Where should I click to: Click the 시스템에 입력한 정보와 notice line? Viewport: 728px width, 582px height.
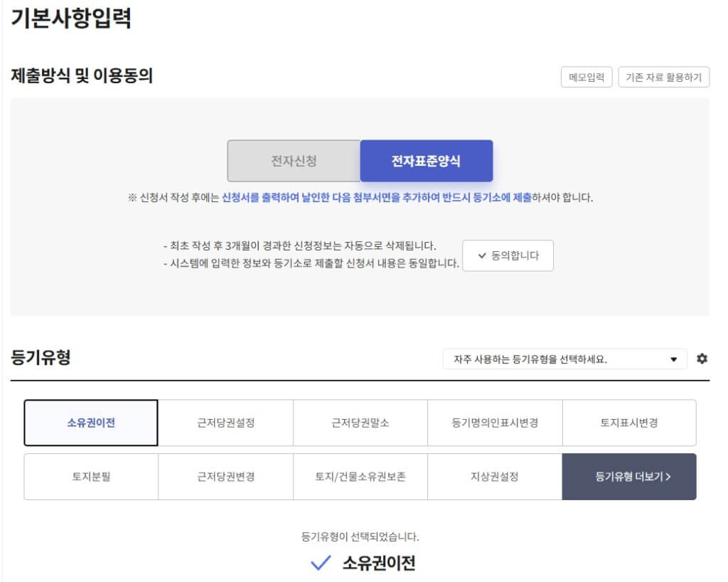pyautogui.click(x=311, y=263)
